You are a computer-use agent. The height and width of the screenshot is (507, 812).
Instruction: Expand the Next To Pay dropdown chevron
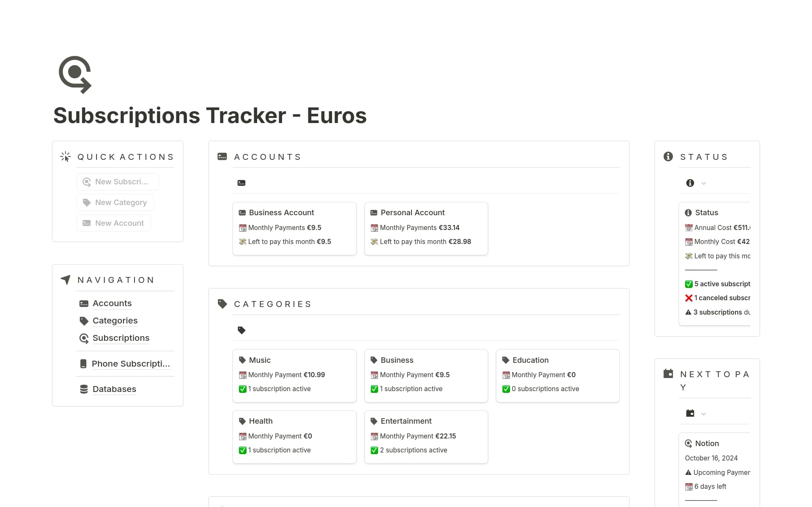click(703, 413)
